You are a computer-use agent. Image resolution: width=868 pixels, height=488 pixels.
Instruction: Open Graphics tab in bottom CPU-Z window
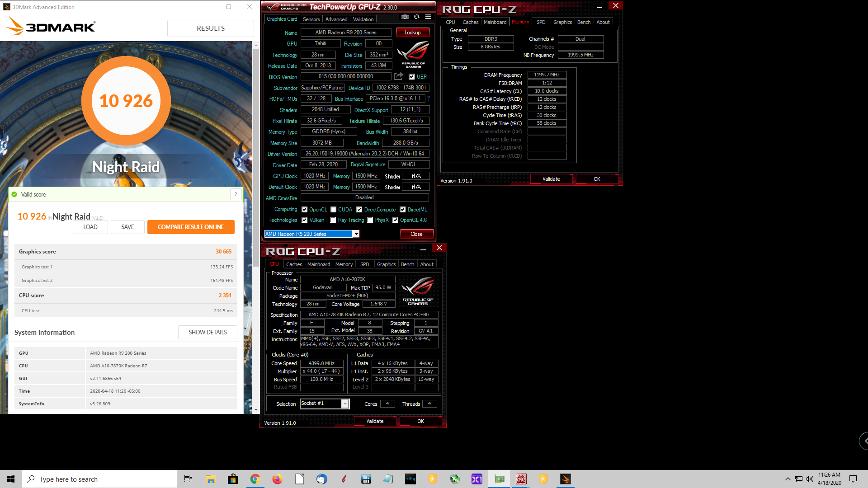click(x=386, y=264)
